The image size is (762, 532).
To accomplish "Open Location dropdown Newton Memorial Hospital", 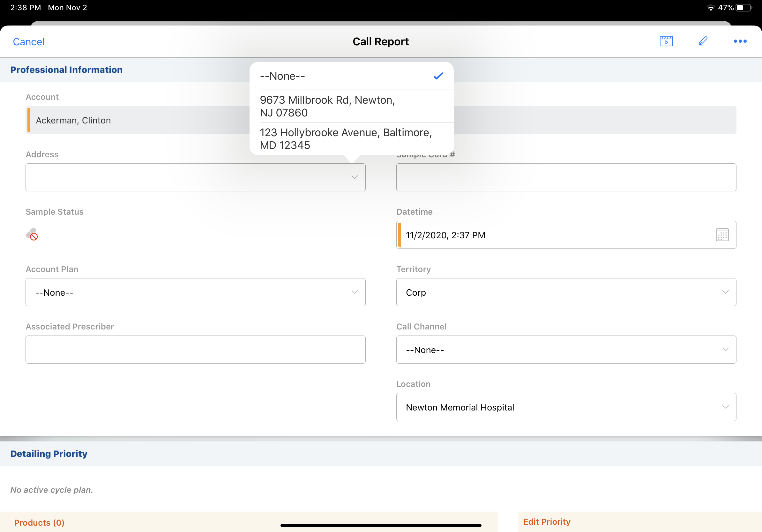I will [566, 407].
